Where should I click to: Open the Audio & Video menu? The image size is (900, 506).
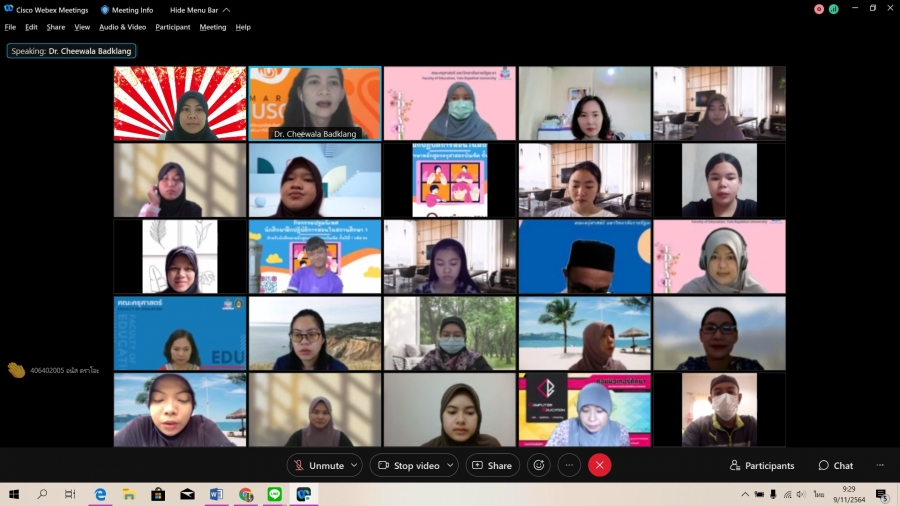click(122, 27)
